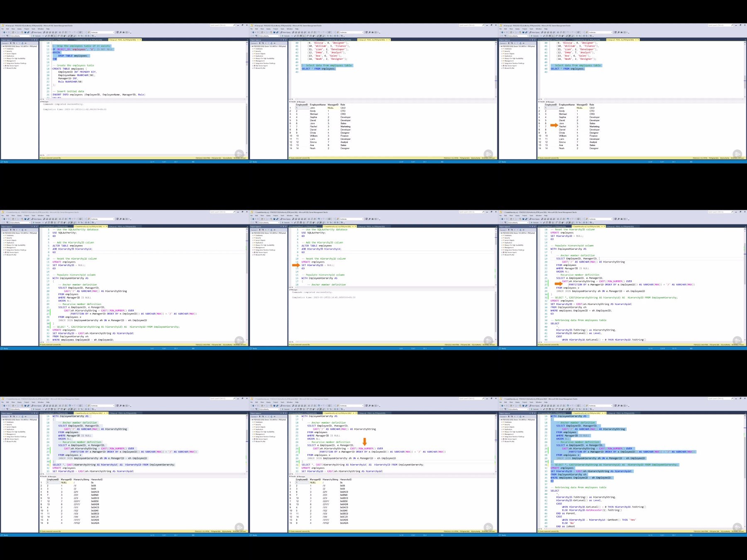747x560 pixels.
Task: Open the Tools menu in top-right screenshot
Action: (x=531, y=29)
